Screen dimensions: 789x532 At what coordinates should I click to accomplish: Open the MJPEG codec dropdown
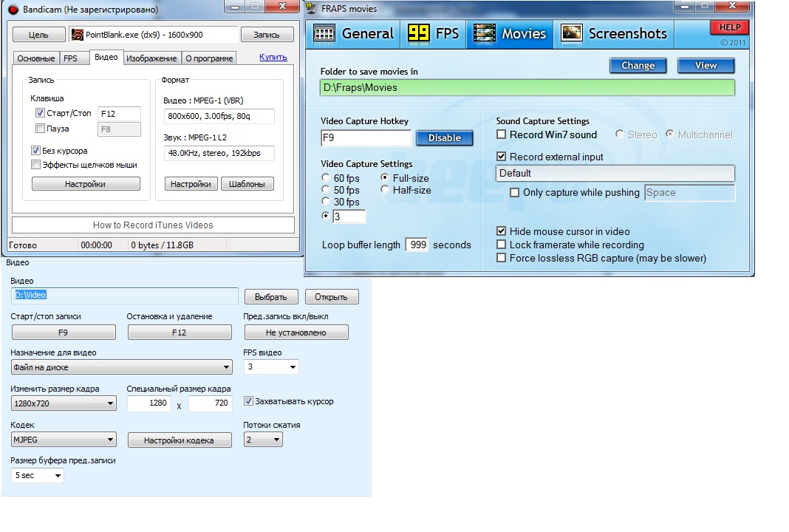coord(64,440)
